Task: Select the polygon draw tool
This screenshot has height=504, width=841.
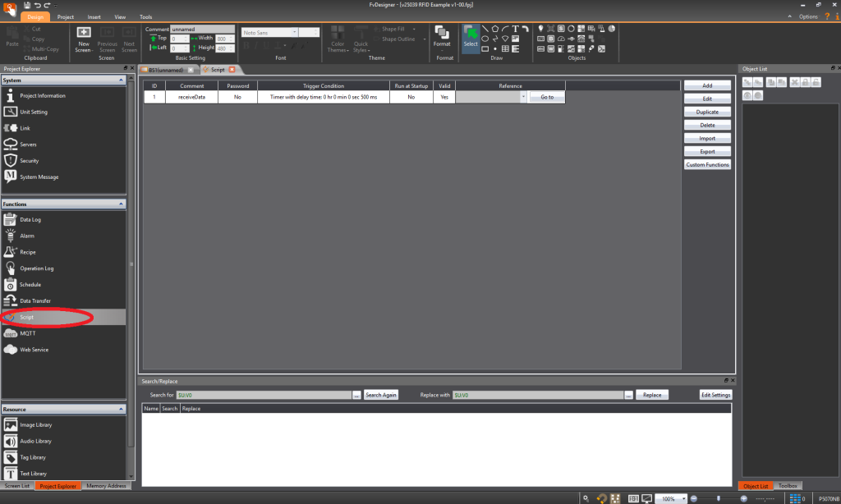Action: pos(495,28)
